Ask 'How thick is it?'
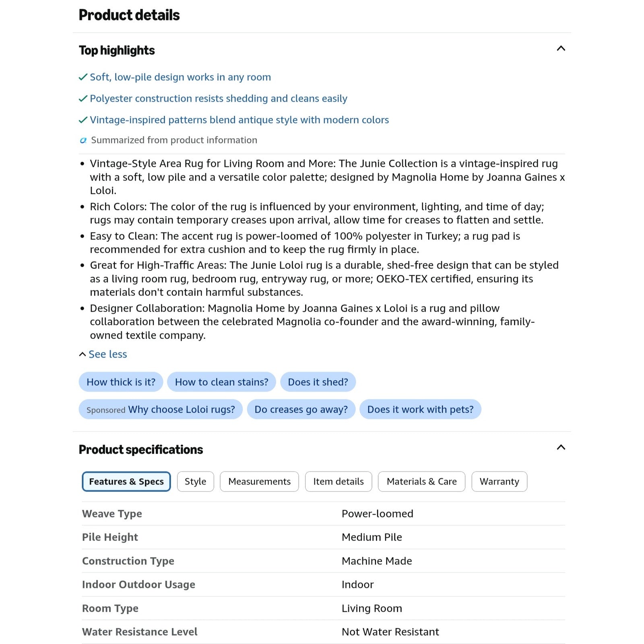 point(121,382)
